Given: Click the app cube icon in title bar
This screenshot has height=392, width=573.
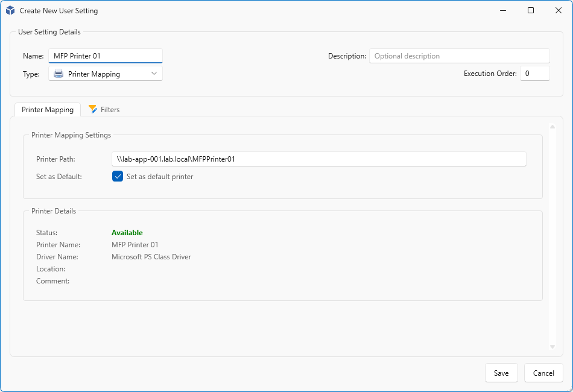Looking at the screenshot, I should 10,10.
